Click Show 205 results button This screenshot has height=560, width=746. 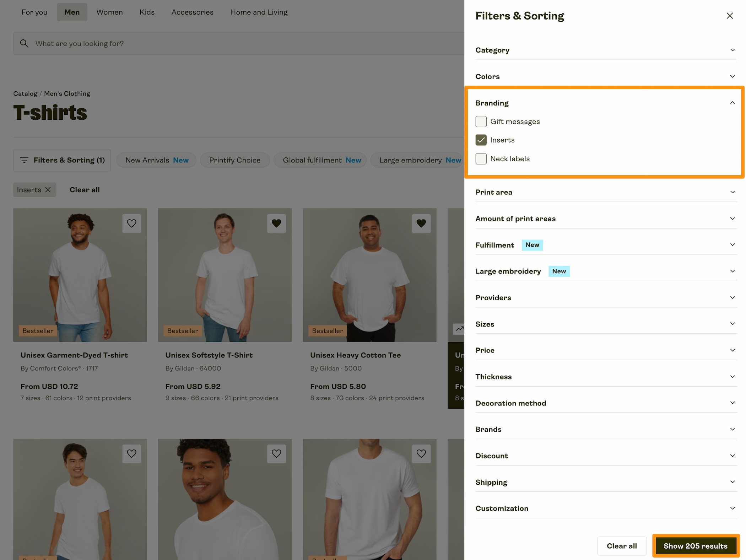696,546
